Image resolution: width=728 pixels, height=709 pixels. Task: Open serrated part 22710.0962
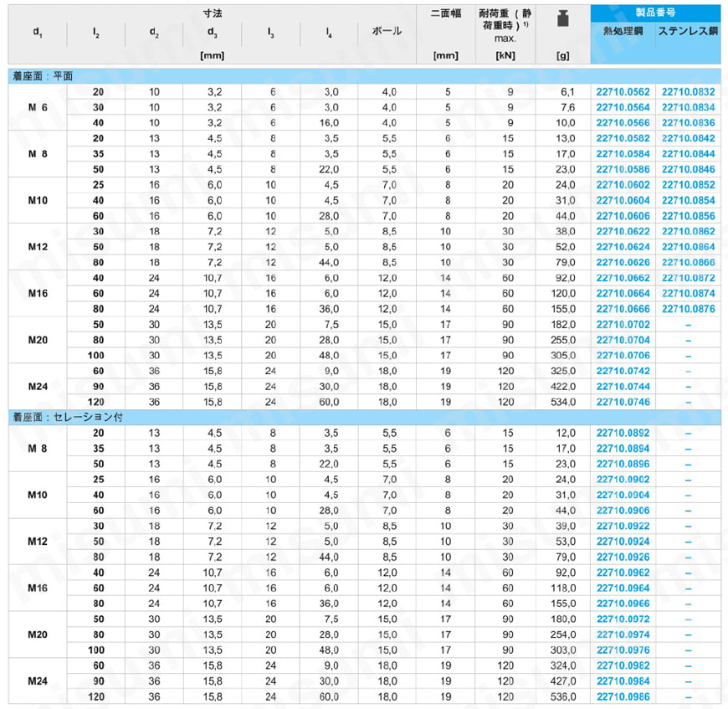[x=623, y=573]
